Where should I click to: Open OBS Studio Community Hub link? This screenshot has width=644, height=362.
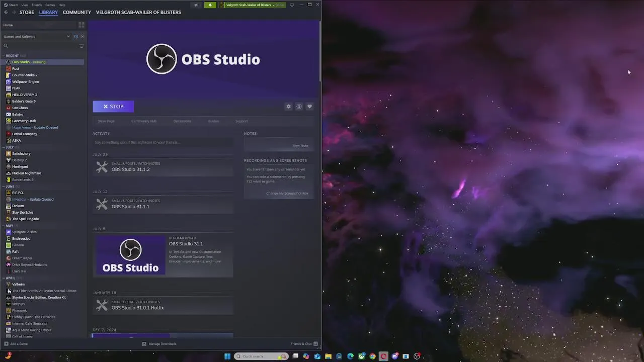(144, 121)
